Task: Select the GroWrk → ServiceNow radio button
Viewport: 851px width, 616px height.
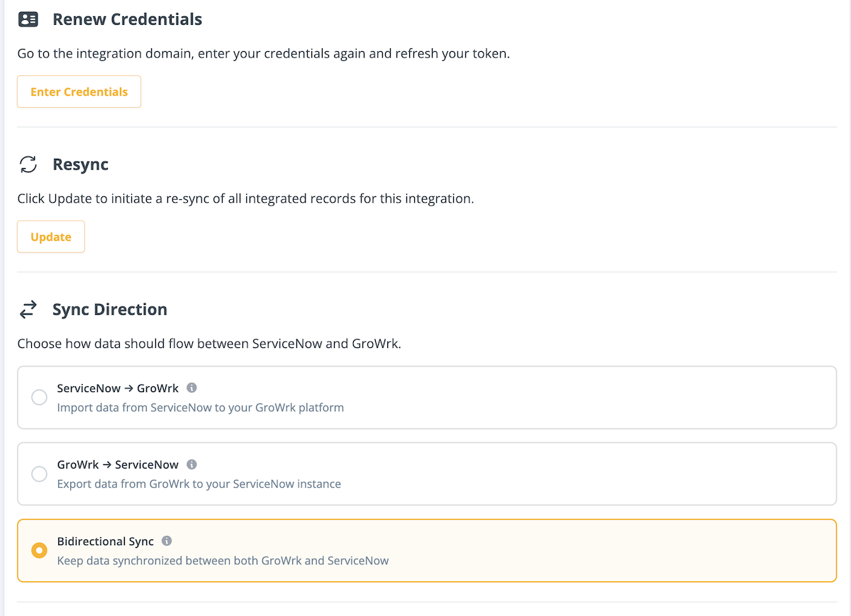Action: [39, 474]
